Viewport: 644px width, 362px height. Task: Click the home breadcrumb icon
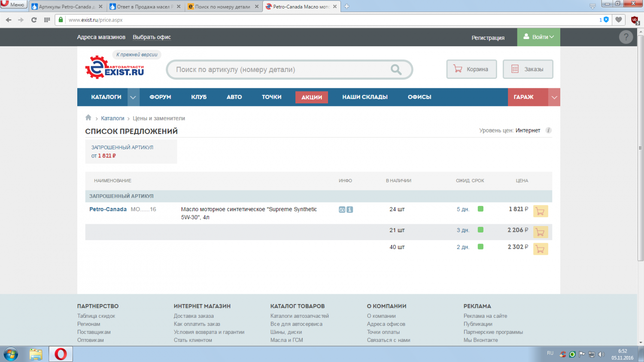coord(88,118)
